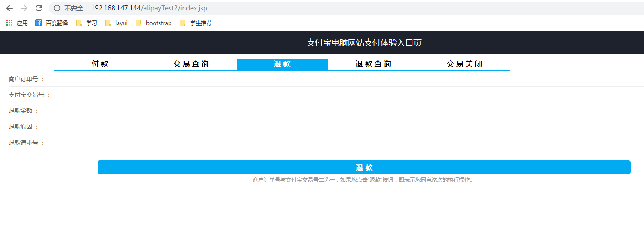Click the 不安全 warning text

click(x=74, y=8)
